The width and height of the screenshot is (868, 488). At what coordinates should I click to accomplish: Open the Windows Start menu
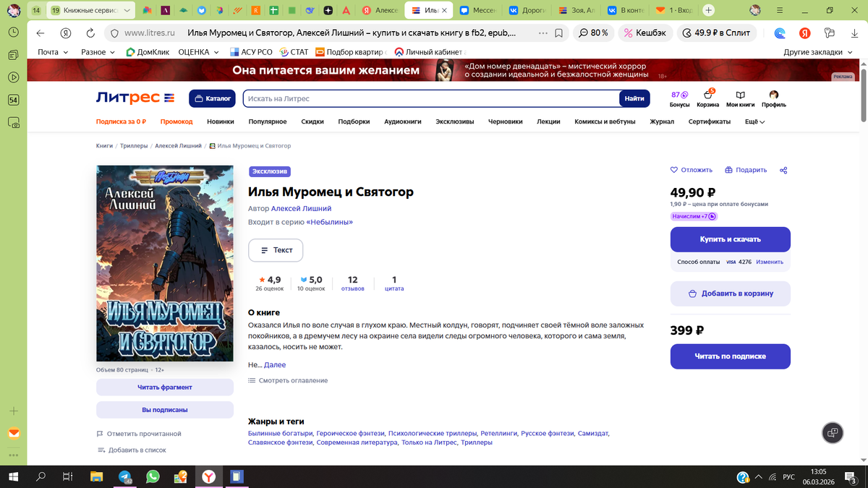pos(13,477)
